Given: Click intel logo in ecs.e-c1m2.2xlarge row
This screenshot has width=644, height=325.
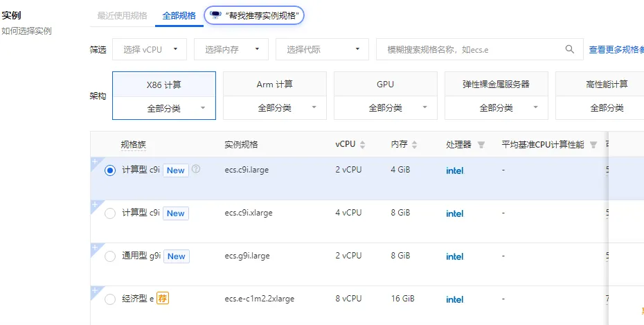Looking at the screenshot, I should click(455, 299).
